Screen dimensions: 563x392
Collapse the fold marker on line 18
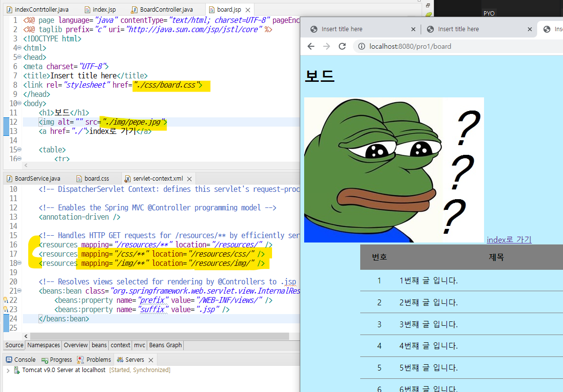click(x=19, y=263)
